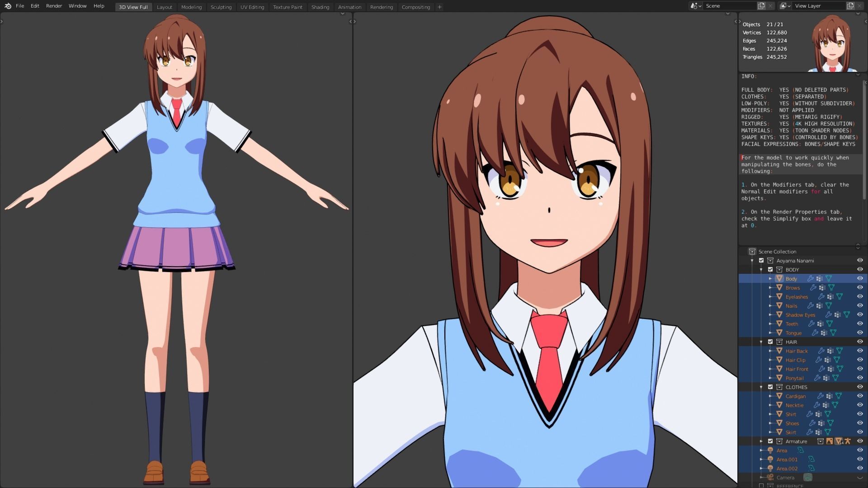Switch to the Texture Paint workspace tab
Viewport: 868px width, 488px height.
288,7
